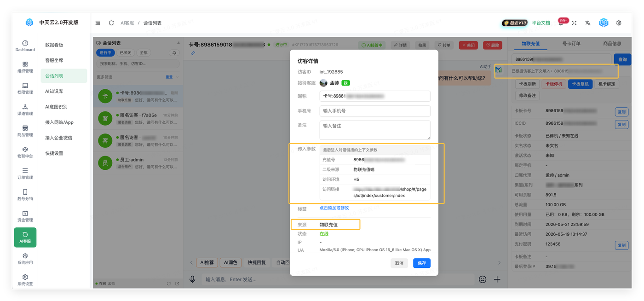The width and height of the screenshot is (644, 301).
Task: Click the 查询 button in the right panel
Action: (622, 59)
